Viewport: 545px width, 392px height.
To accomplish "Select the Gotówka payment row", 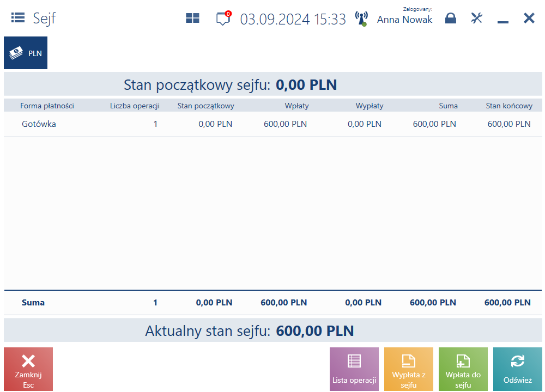I will [273, 124].
